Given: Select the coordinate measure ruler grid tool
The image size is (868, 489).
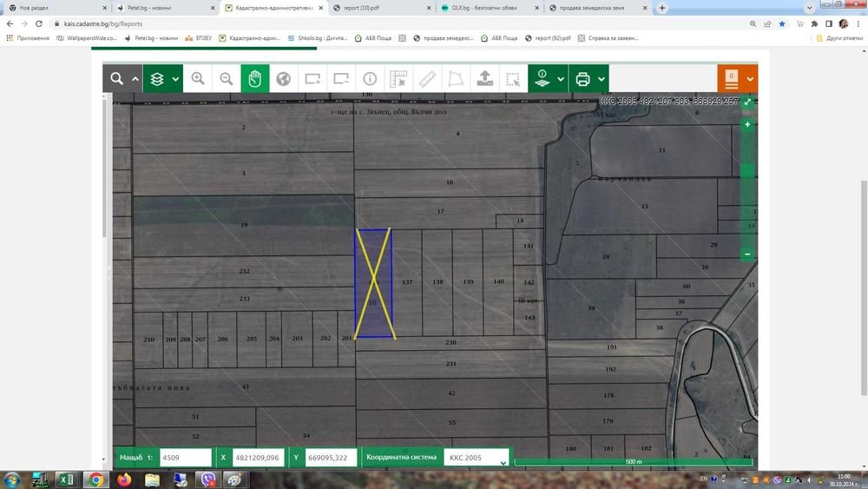Looking at the screenshot, I should (x=398, y=79).
